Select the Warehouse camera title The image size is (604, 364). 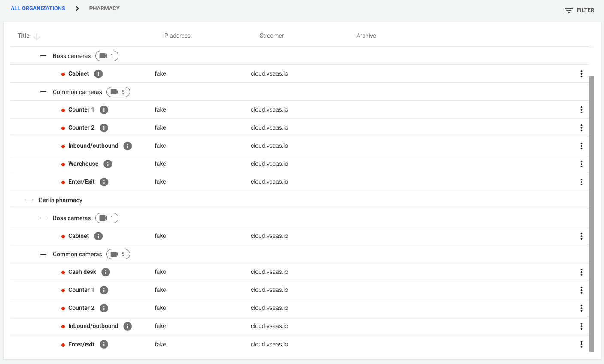click(83, 164)
